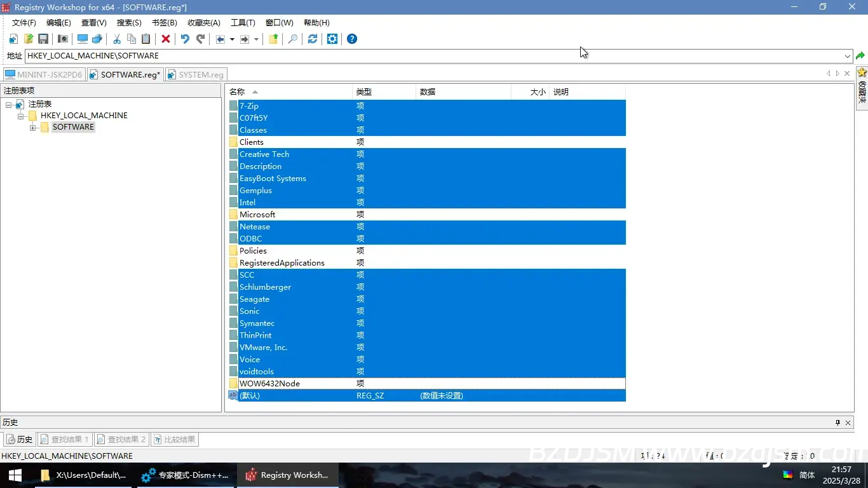The image size is (868, 488).
Task: Select the SOFTWARE.reg* tab
Action: click(x=125, y=74)
